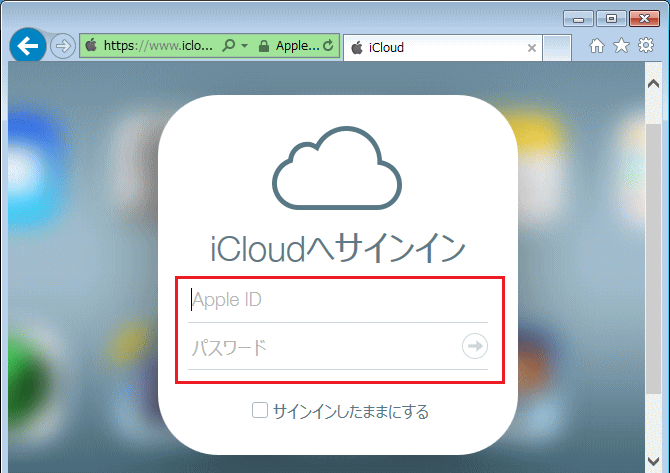
Task: Click the iCloud cloud logo
Action: coord(337,168)
